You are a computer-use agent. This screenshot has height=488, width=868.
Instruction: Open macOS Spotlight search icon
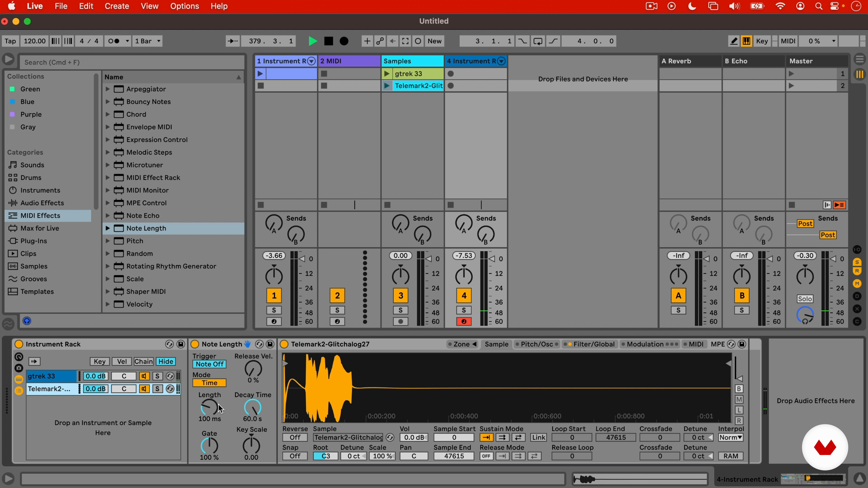(x=818, y=6)
